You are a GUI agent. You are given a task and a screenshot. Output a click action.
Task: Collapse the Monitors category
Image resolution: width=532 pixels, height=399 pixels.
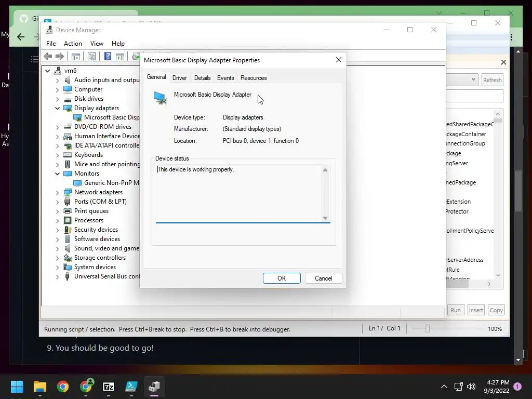(57, 174)
